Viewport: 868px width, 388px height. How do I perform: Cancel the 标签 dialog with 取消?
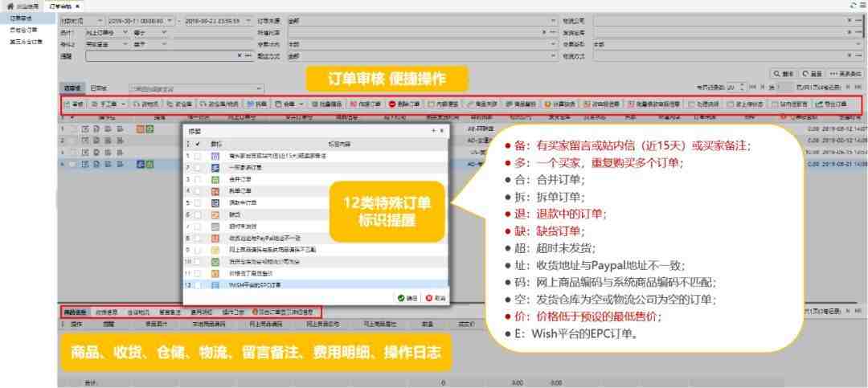[x=435, y=298]
